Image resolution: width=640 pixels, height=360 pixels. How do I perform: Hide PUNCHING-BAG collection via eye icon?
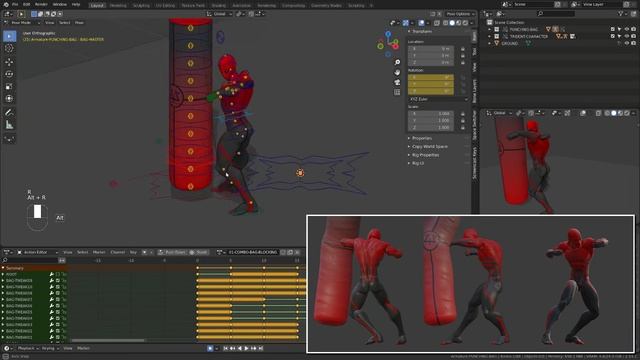pyautogui.click(x=627, y=29)
